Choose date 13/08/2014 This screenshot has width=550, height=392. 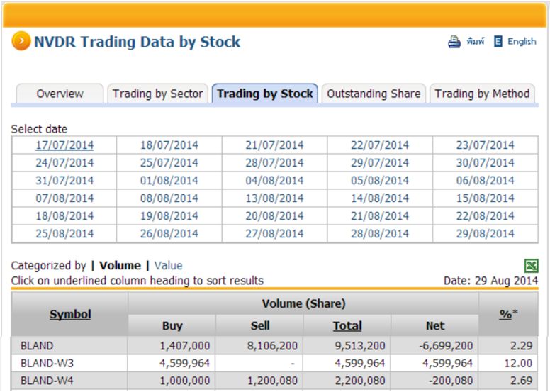click(274, 198)
